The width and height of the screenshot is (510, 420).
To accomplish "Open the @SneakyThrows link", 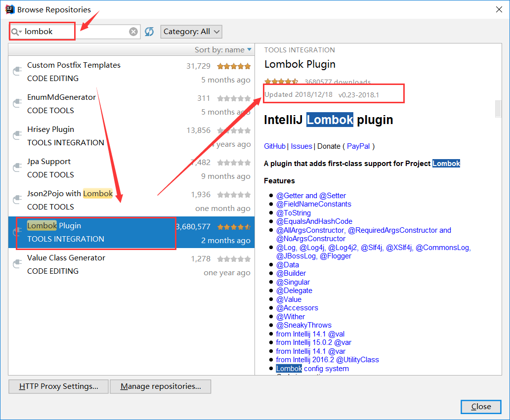I will 304,325.
